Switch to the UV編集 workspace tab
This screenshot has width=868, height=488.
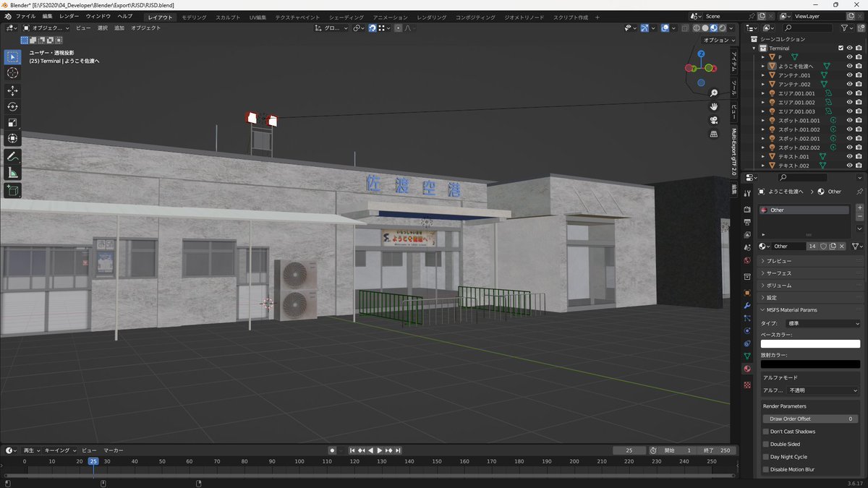click(258, 16)
